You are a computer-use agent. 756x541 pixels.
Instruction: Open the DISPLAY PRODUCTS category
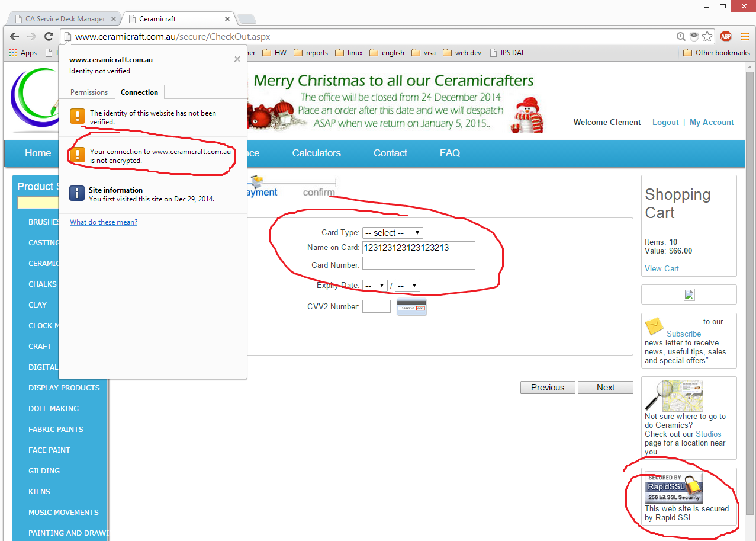click(x=64, y=388)
